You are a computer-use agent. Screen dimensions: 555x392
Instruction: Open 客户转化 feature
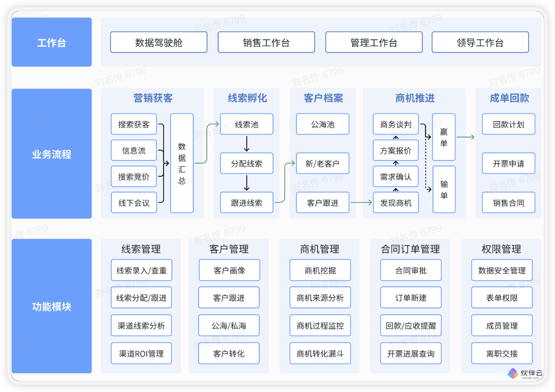pos(229,353)
